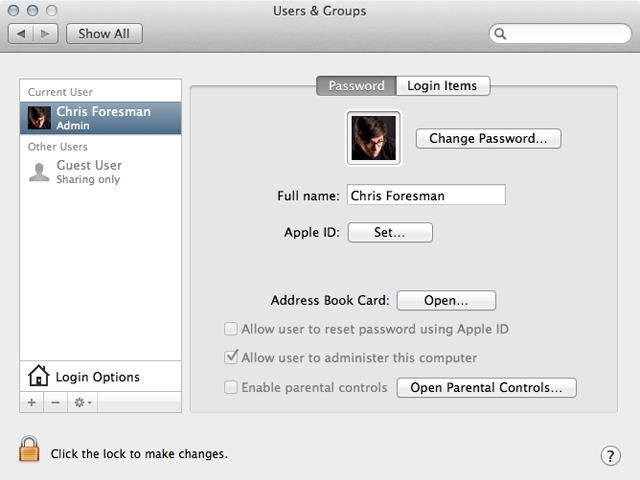Switch to the Login Items tab

[443, 86]
